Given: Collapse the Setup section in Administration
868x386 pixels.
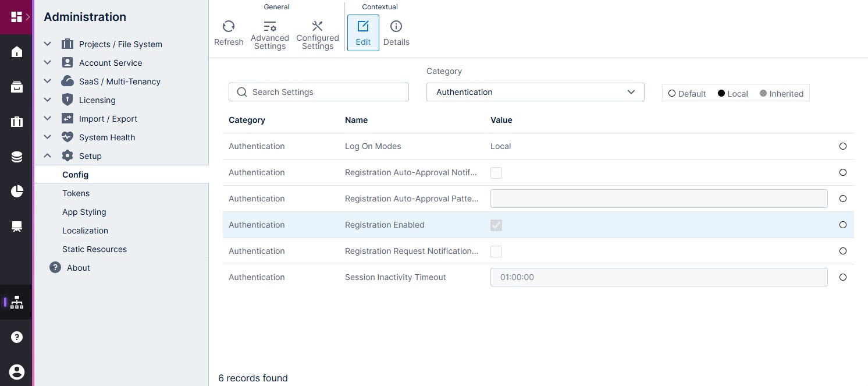Looking at the screenshot, I should tap(47, 155).
